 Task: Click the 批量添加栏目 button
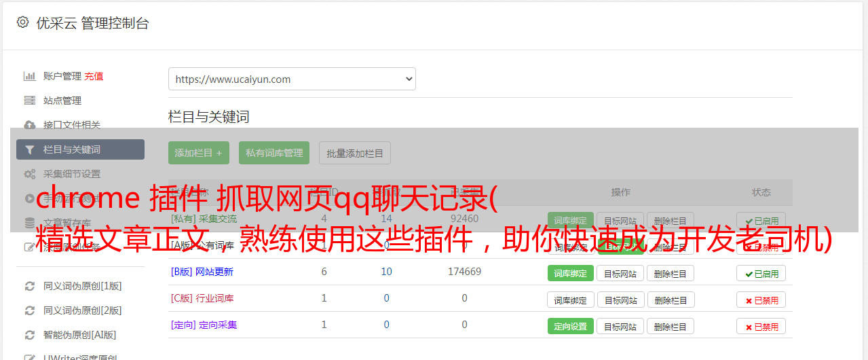pyautogui.click(x=355, y=153)
